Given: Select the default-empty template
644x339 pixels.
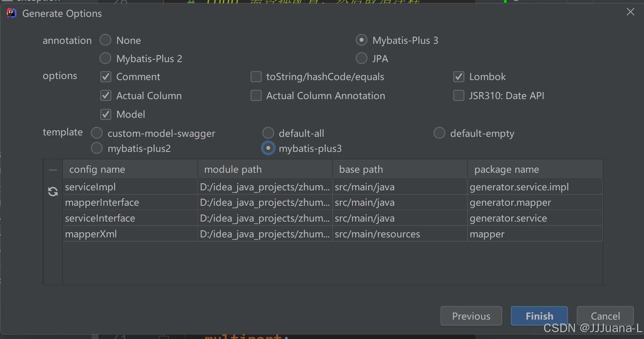Looking at the screenshot, I should click(x=439, y=133).
